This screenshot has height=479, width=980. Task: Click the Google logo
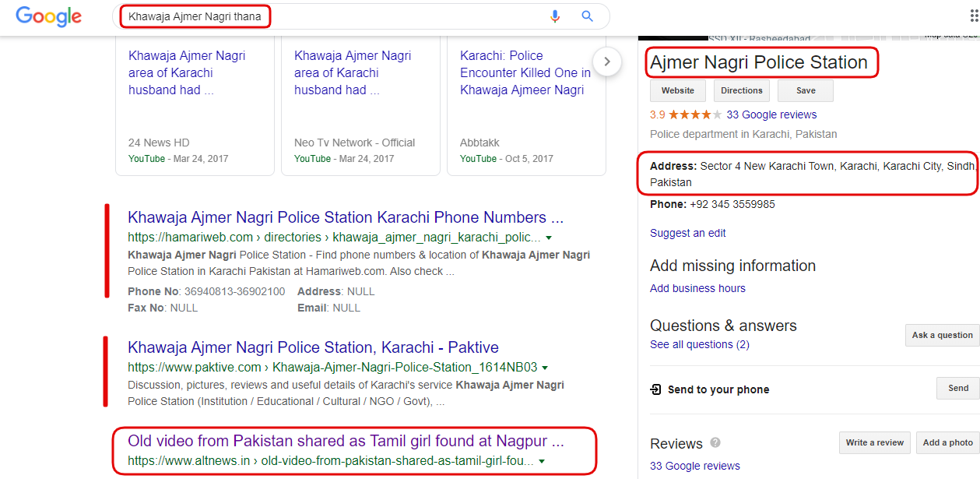tap(48, 16)
